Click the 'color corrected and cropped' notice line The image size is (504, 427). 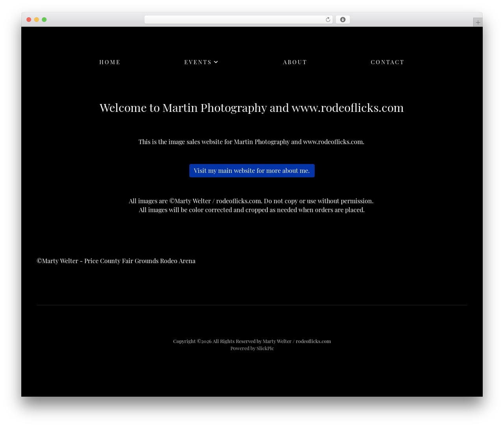[252, 210]
